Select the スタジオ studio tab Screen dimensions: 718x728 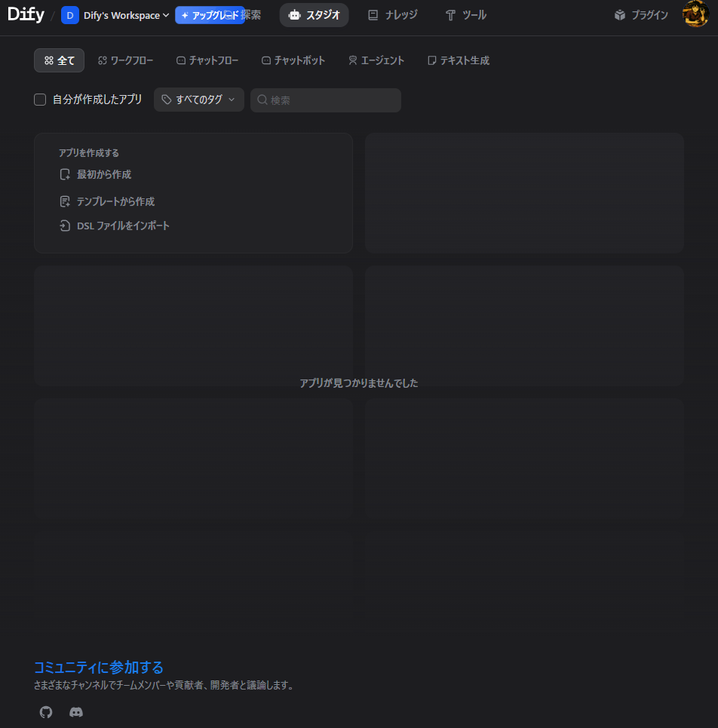click(315, 15)
